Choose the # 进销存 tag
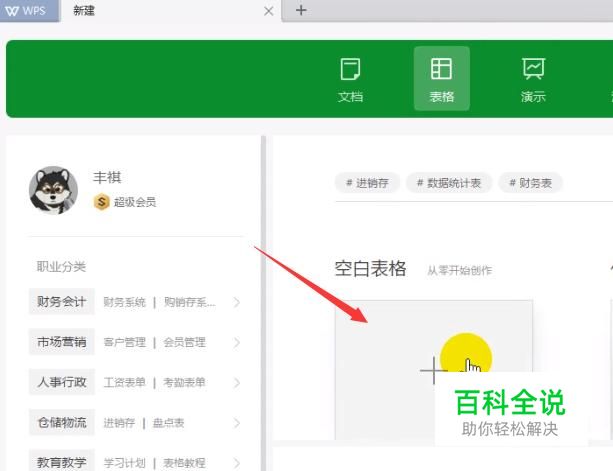This screenshot has height=471, width=613. pos(367,183)
